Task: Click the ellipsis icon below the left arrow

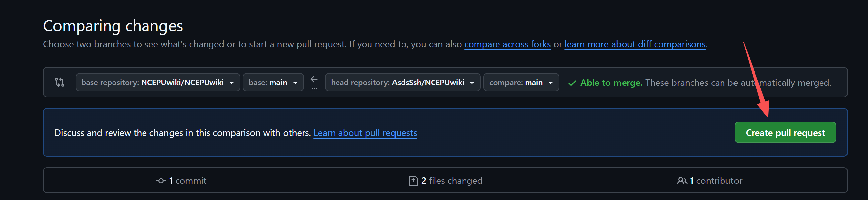Action: click(x=314, y=88)
